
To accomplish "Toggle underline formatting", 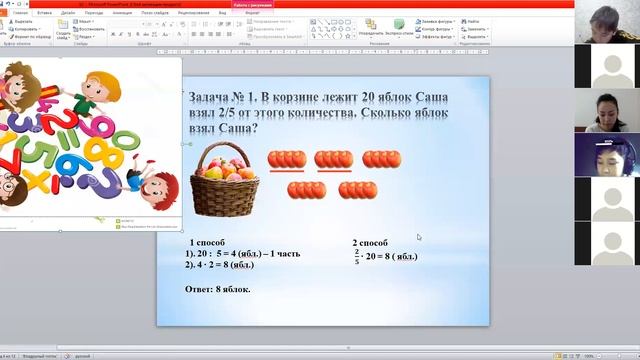I will [x=129, y=35].
